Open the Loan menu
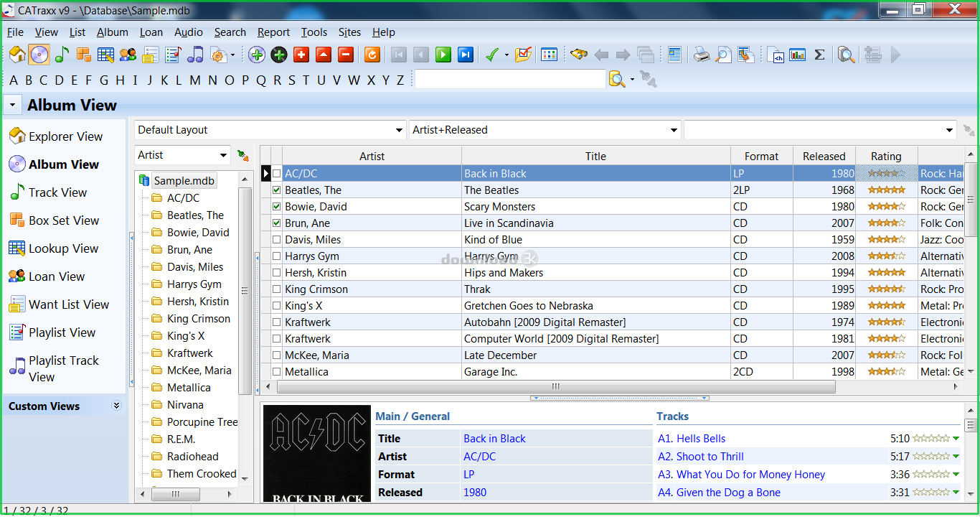 151,32
